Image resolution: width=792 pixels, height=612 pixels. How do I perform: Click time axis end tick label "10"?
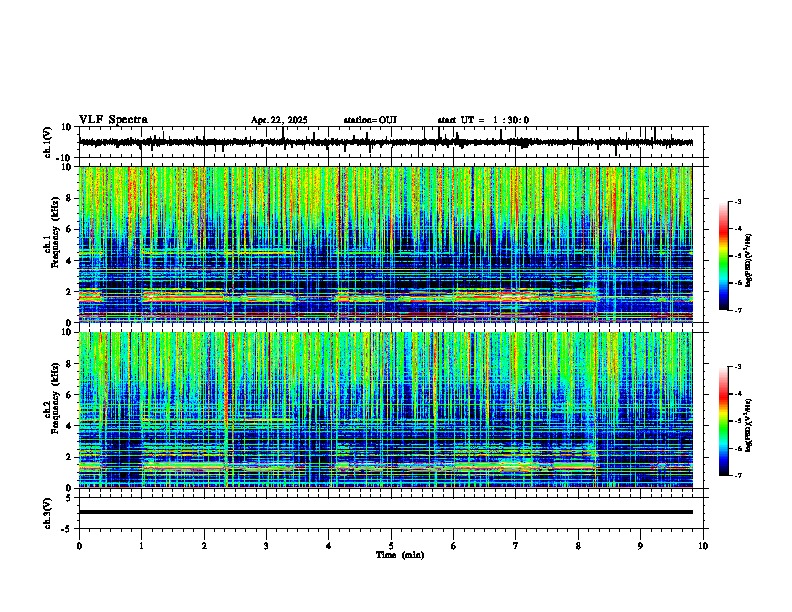point(703,546)
